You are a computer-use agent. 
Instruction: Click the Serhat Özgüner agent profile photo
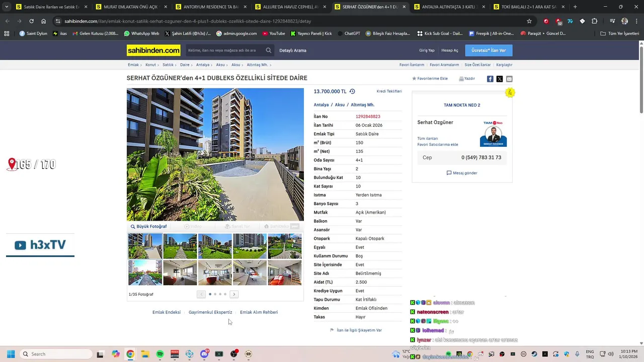tap(493, 134)
